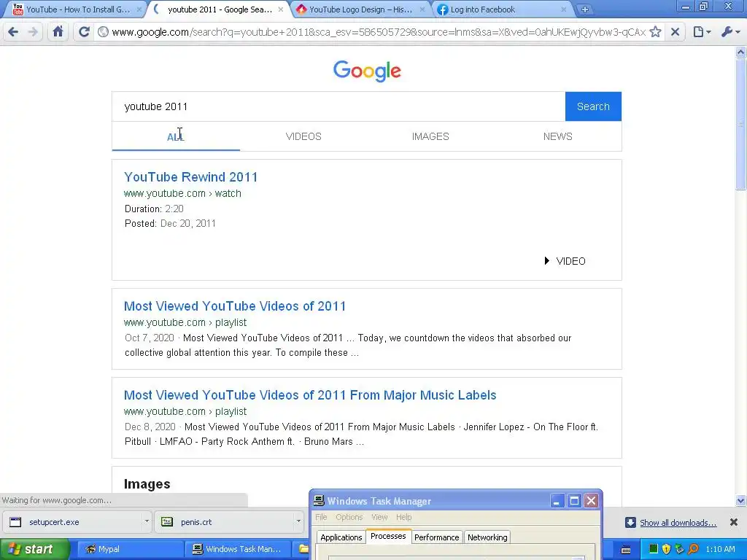Screen dimensions: 747x560
Task: Stop loading with the X beside address bar
Action: (x=675, y=32)
